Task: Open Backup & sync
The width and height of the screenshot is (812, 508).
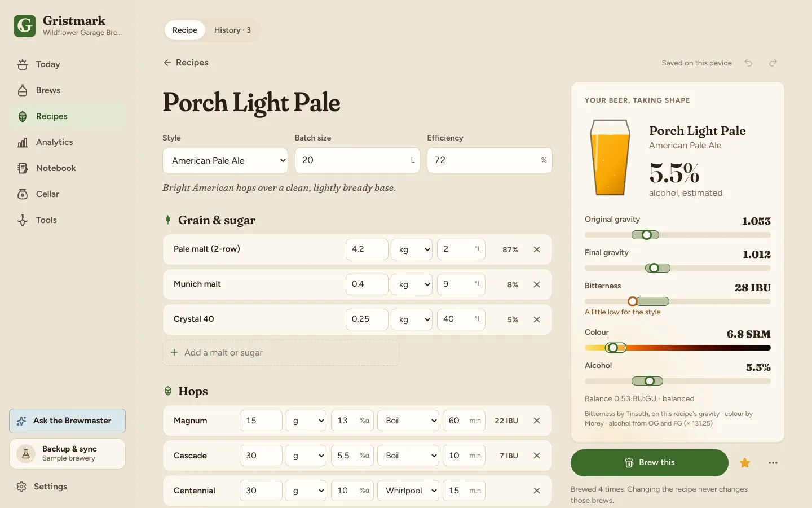Action: click(68, 454)
